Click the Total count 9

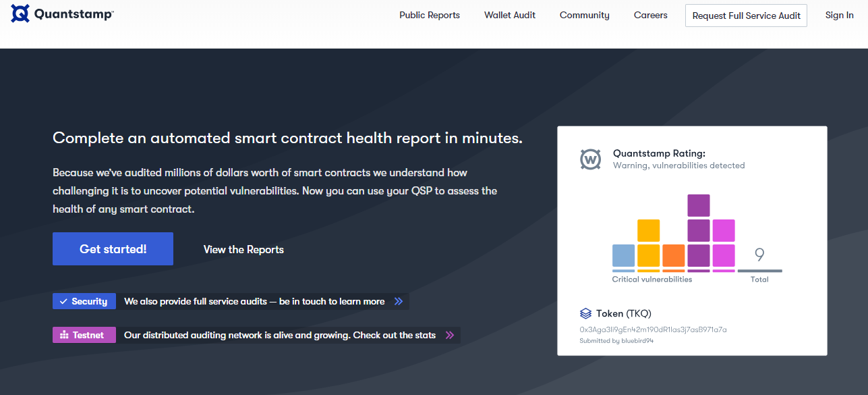coord(759,255)
